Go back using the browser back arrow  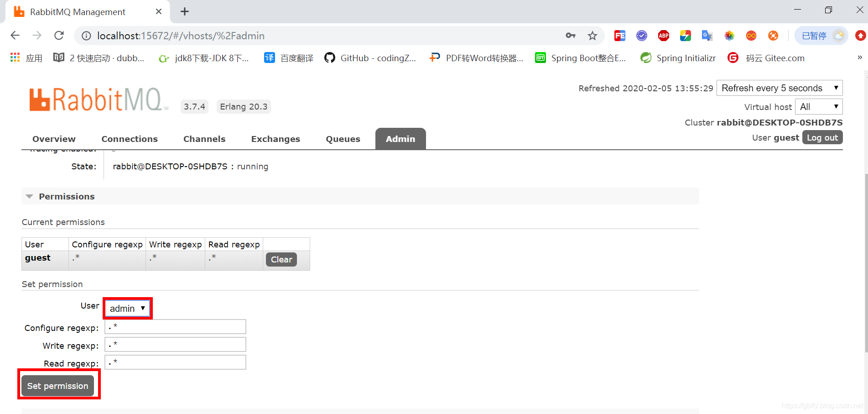click(15, 36)
